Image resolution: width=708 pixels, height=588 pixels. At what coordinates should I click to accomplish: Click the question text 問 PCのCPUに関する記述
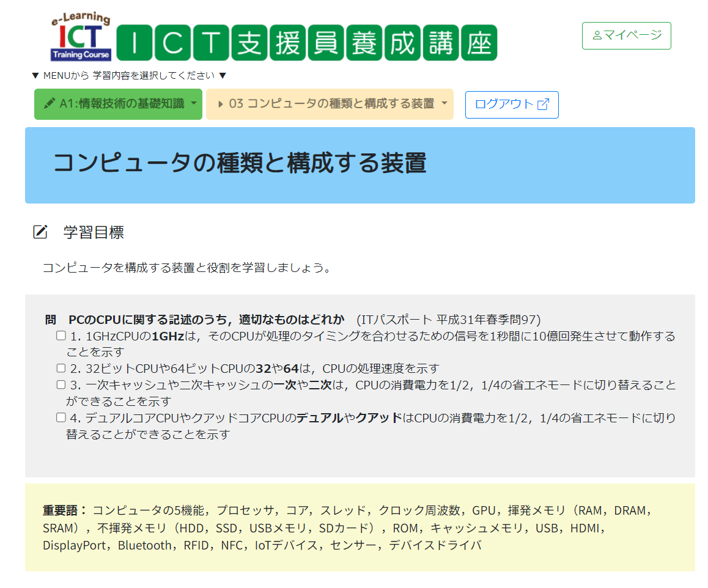pyautogui.click(x=153, y=317)
